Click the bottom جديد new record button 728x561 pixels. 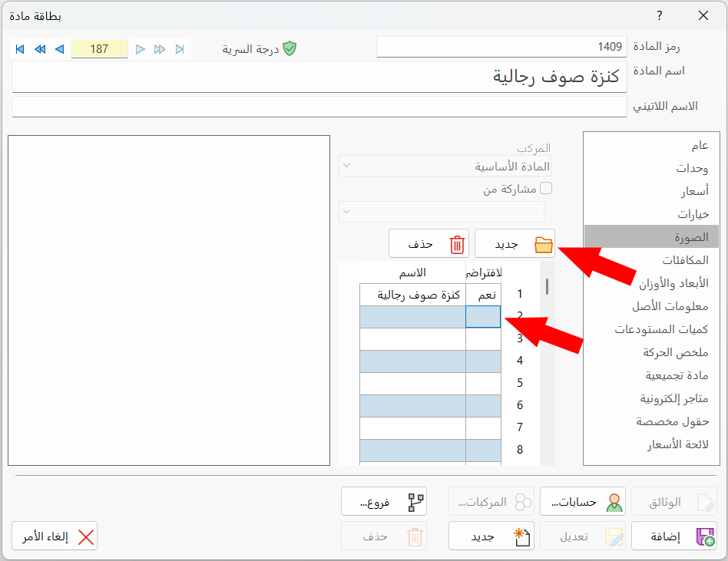point(491,536)
